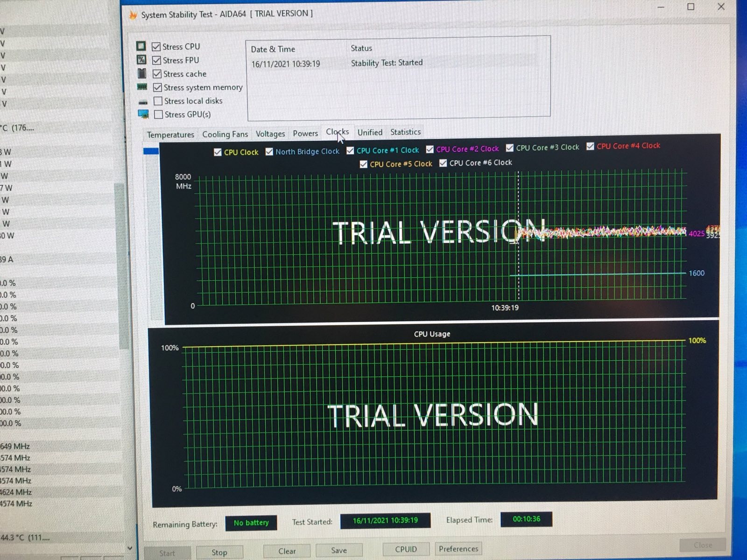Viewport: 747px width, 560px height.
Task: Click the Elapsed Time 00:10:36 field
Action: pos(526,519)
